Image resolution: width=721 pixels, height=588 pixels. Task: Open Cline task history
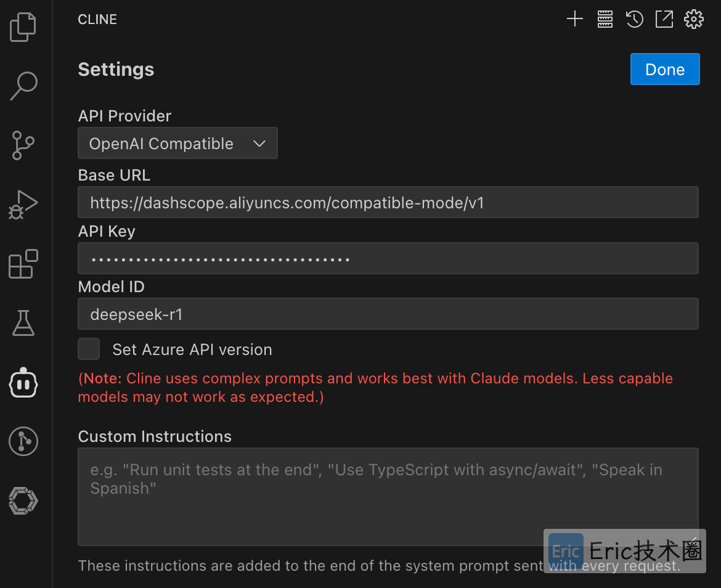click(x=635, y=19)
